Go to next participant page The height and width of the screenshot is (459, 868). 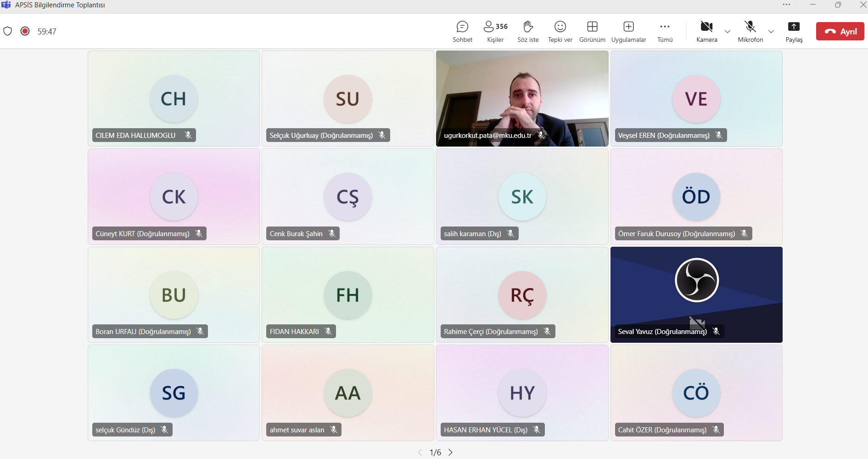point(451,453)
